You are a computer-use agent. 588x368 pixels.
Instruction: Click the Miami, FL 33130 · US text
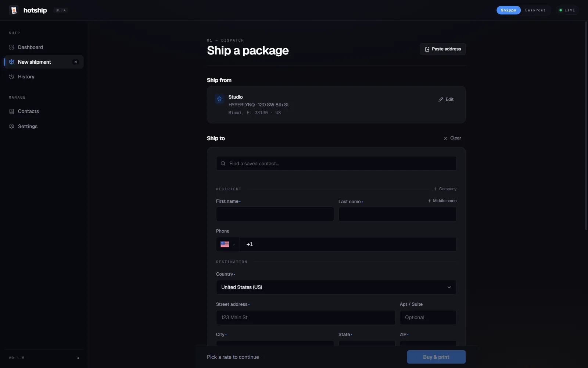(254, 113)
